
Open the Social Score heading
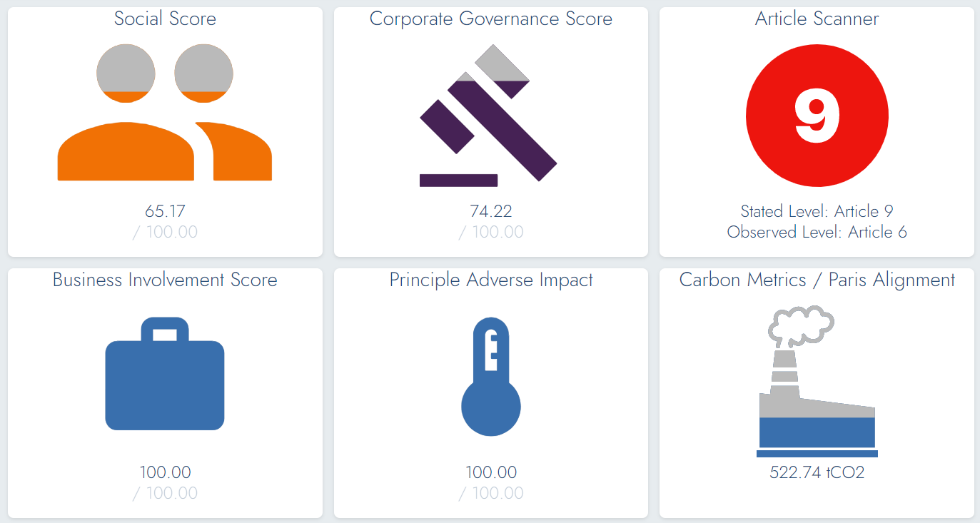(165, 19)
